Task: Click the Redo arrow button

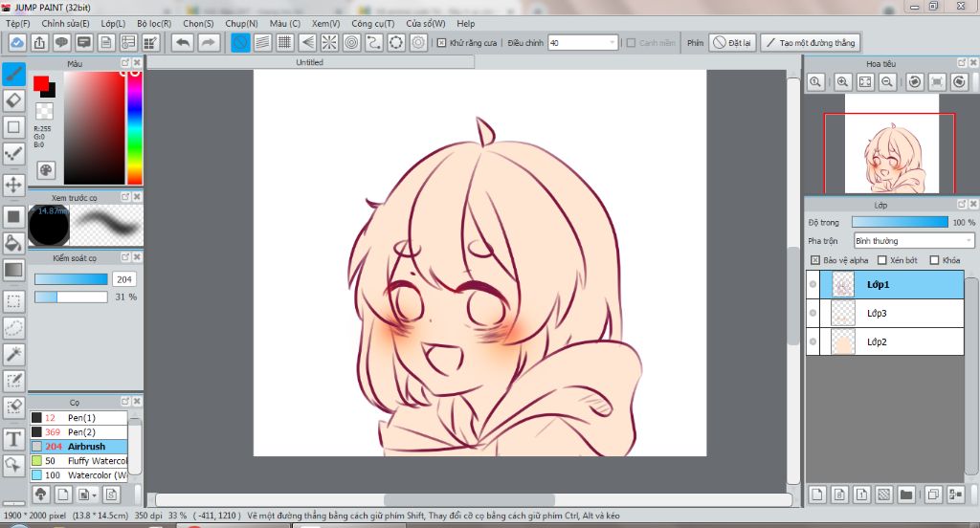Action: click(208, 42)
